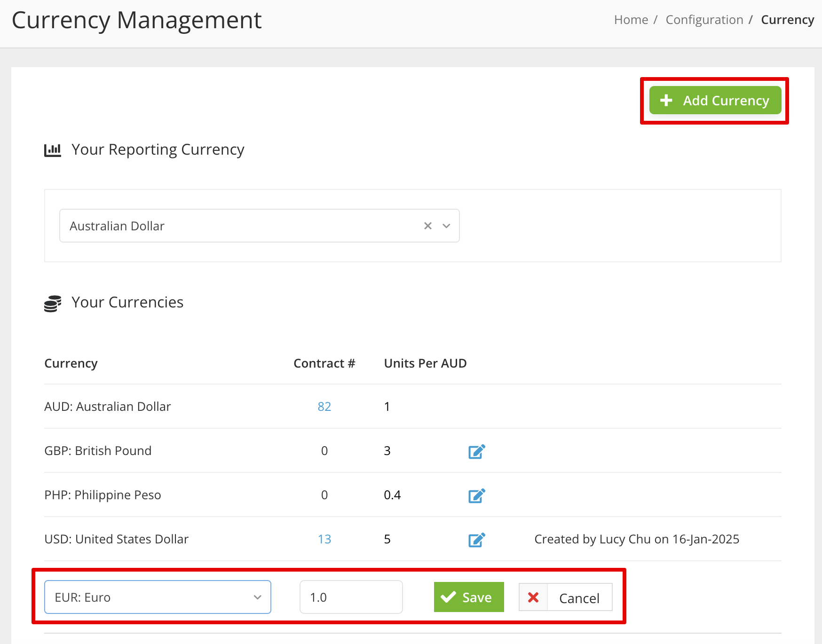Expand the reporting currency dropdown arrow
This screenshot has height=644, width=822.
coord(446,226)
